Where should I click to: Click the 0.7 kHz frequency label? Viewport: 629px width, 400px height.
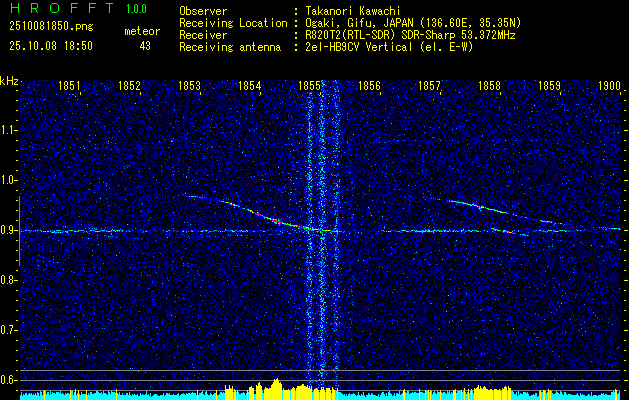click(8, 330)
